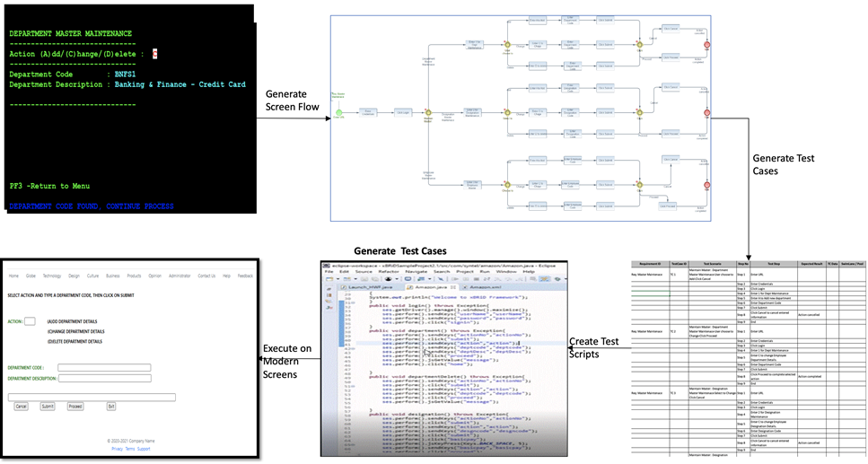Click the Home link in web form navigation
Viewport: 868px width, 464px height.
13,276
